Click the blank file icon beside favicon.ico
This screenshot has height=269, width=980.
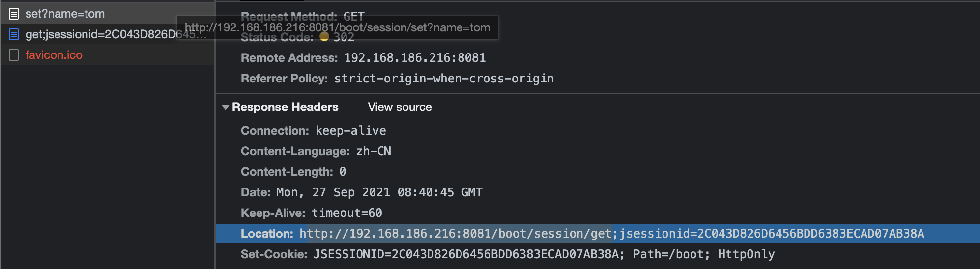click(x=14, y=55)
